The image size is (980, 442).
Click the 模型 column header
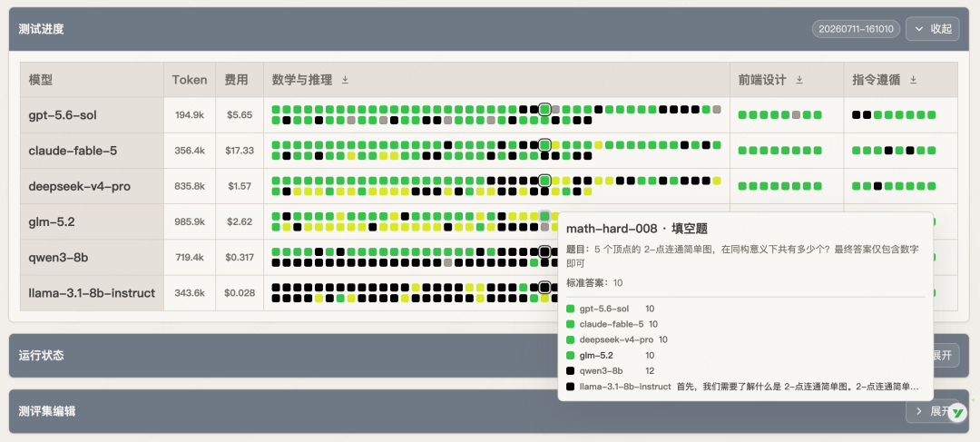[92, 79]
